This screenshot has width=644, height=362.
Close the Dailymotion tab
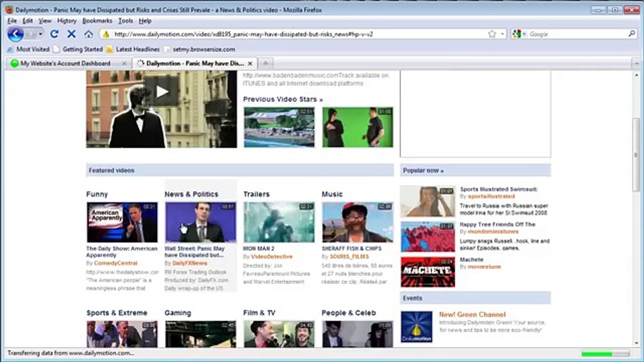tap(250, 64)
